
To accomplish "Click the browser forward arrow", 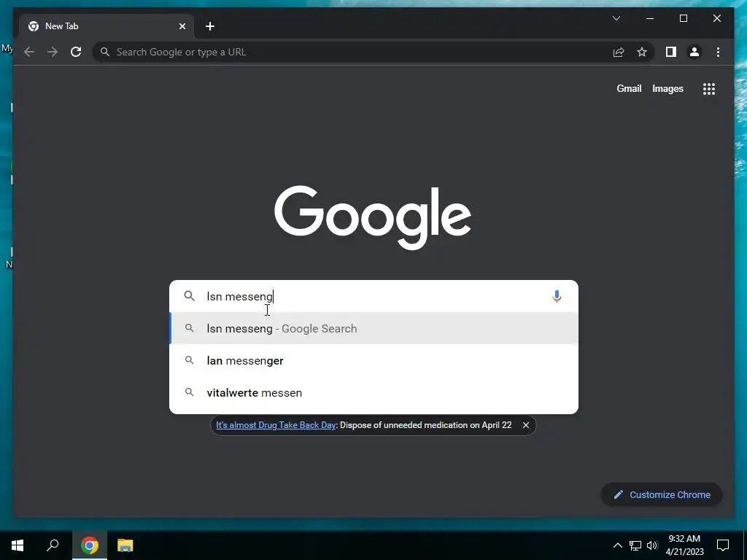I will pos(53,52).
